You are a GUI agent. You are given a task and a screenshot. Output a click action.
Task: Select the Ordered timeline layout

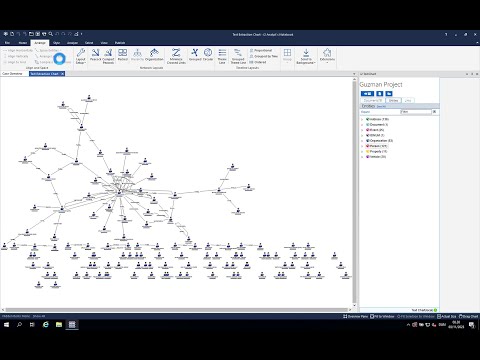click(258, 62)
